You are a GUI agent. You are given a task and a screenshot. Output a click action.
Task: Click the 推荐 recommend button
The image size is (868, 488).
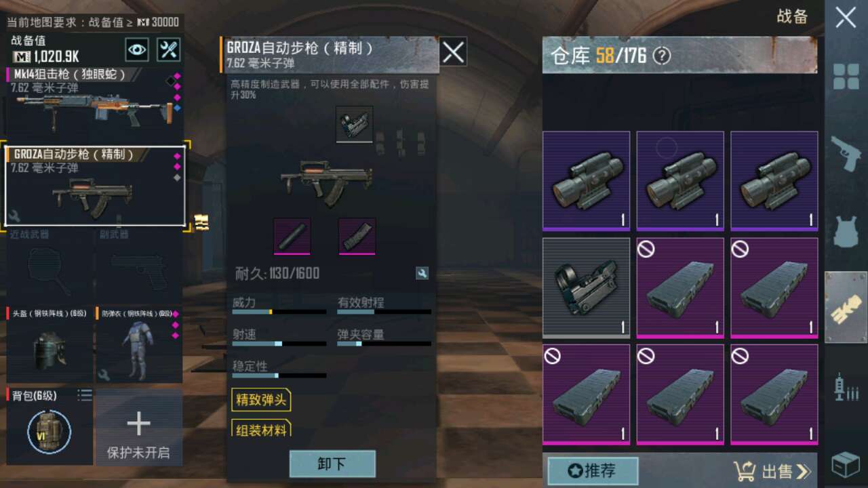coord(593,470)
